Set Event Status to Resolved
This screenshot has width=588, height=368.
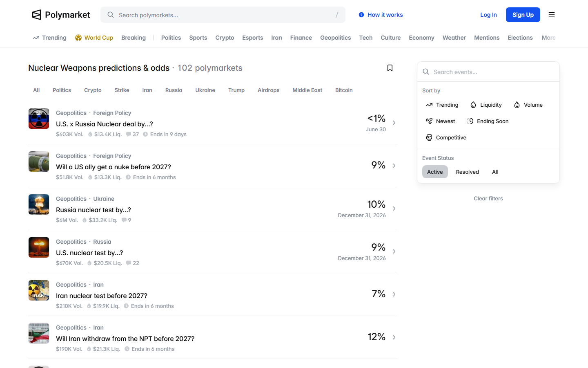[468, 172]
